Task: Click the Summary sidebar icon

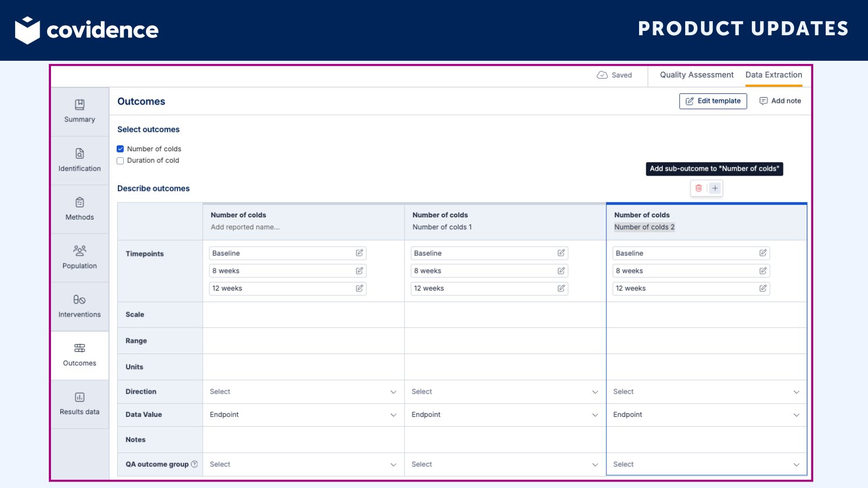Action: [x=80, y=104]
